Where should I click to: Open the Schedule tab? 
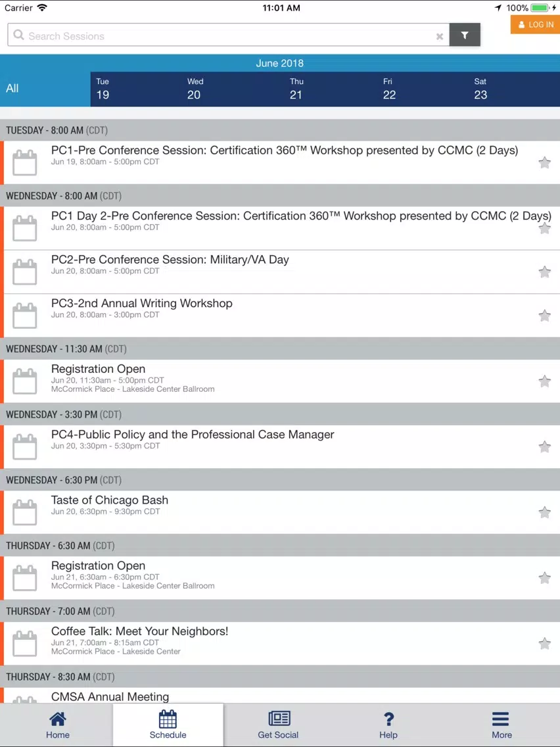[x=168, y=725]
